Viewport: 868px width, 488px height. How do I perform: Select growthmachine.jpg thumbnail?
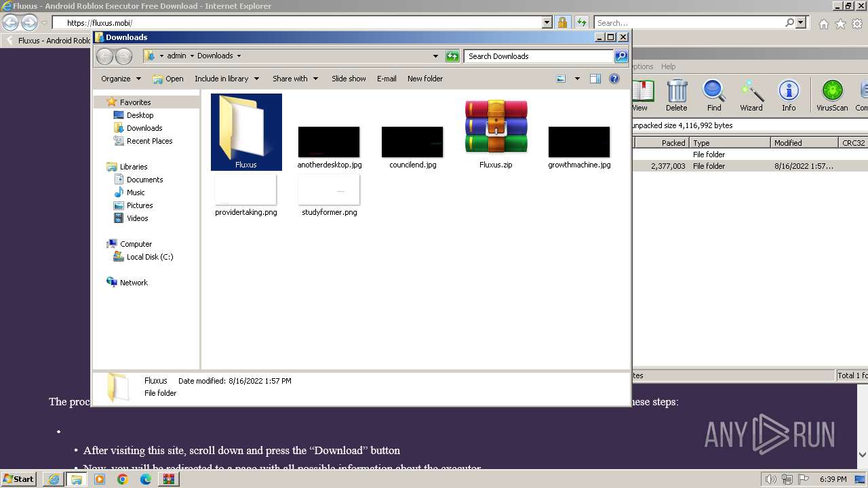(x=579, y=142)
